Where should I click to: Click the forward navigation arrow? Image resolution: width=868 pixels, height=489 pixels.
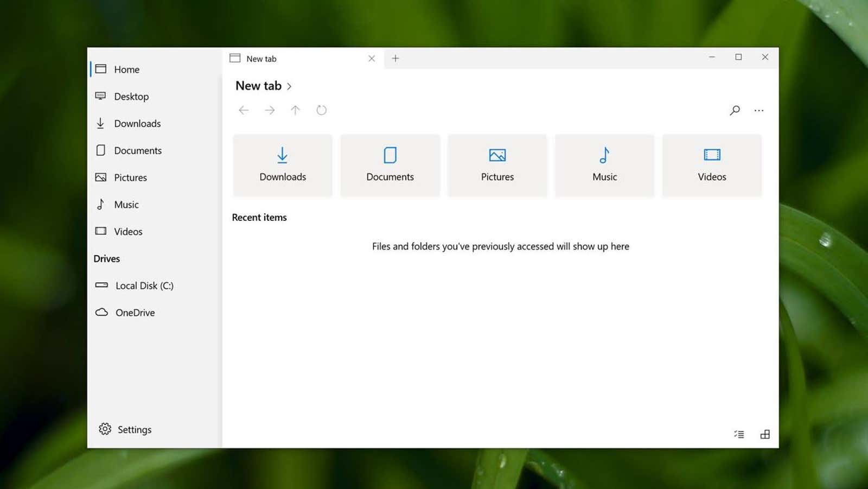[x=270, y=110]
